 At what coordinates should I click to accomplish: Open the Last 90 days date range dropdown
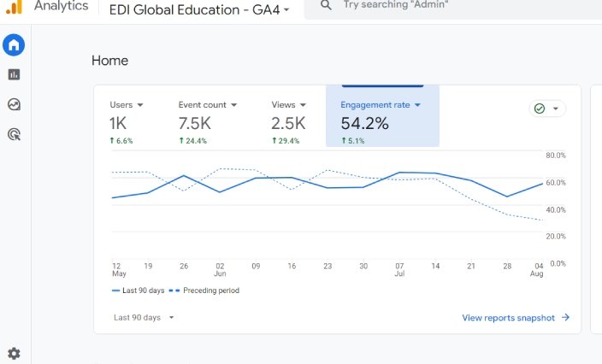pos(144,318)
